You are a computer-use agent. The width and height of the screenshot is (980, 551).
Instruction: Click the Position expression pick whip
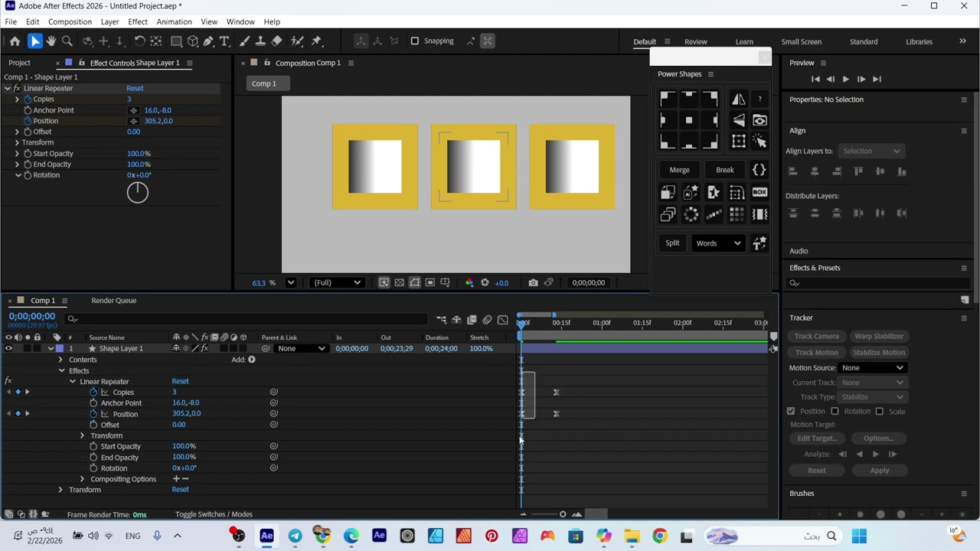273,414
